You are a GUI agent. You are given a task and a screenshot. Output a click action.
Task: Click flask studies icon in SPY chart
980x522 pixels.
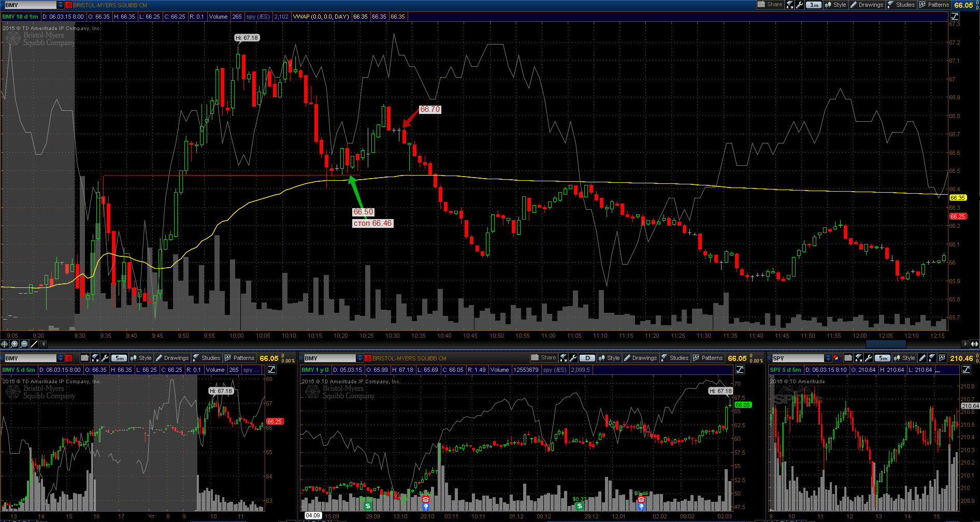[932, 358]
